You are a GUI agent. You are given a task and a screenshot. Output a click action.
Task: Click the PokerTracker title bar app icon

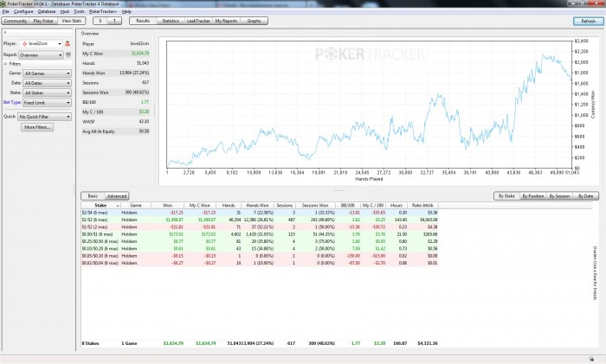[3, 3]
